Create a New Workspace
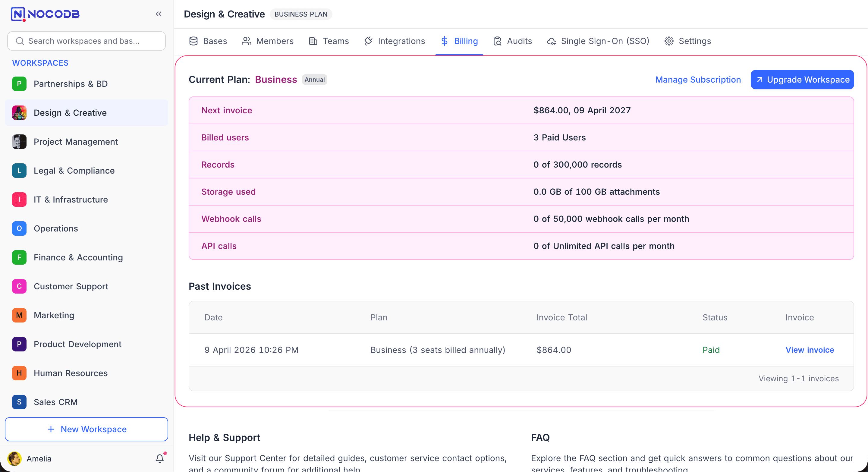Image resolution: width=868 pixels, height=472 pixels. tap(86, 429)
